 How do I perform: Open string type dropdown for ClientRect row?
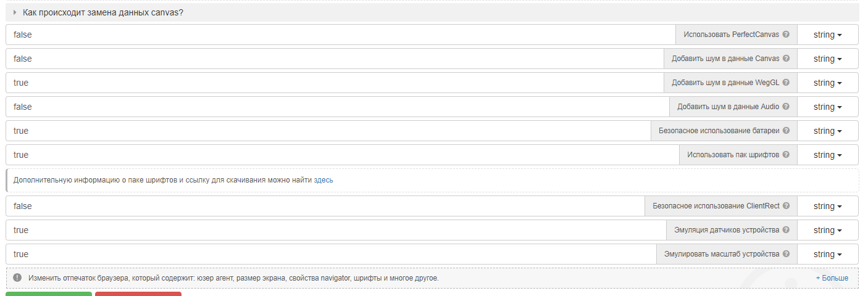827,206
